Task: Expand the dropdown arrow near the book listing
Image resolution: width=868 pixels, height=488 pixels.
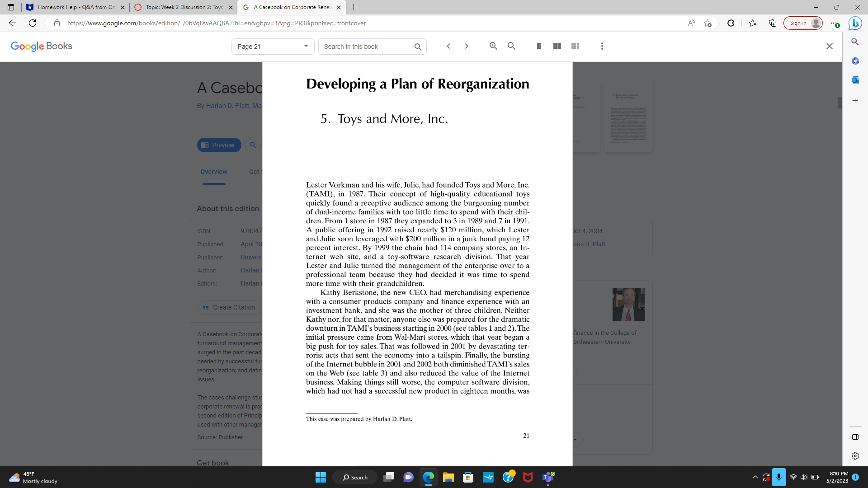Action: coord(574,439)
